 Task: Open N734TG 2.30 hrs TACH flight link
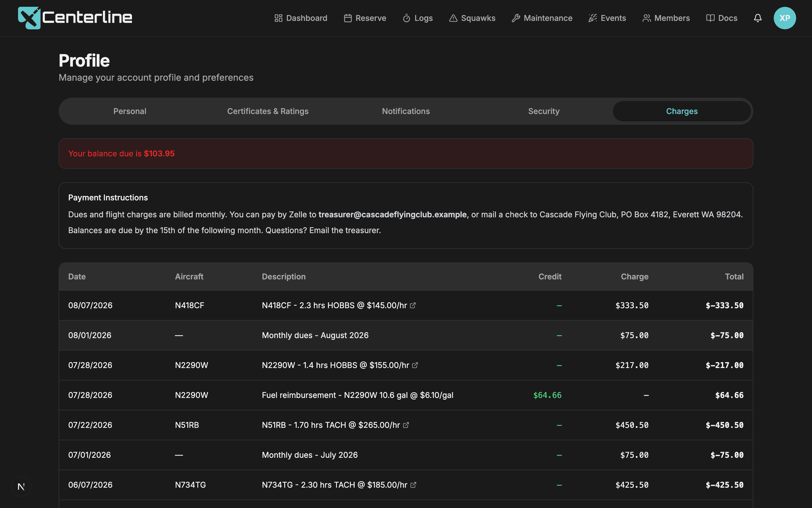coord(339,485)
